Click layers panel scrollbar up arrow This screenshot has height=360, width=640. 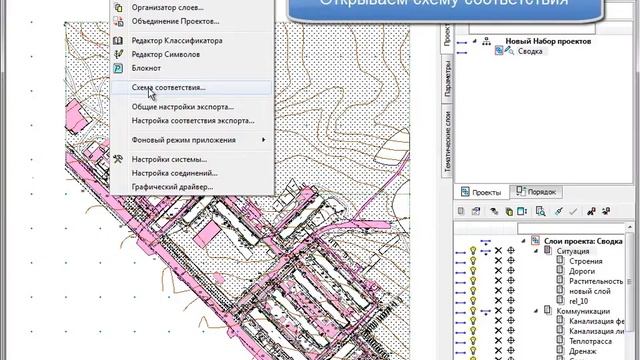629,226
